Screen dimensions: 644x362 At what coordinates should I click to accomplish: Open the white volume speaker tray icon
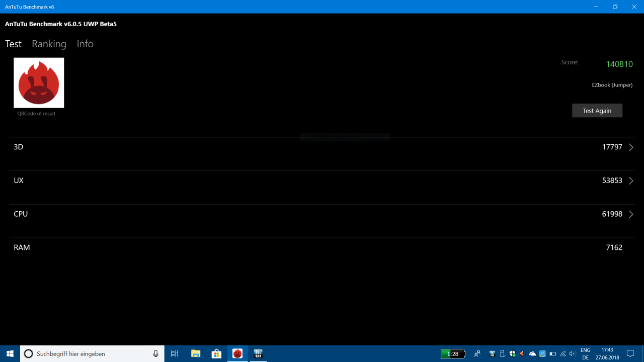(573, 354)
